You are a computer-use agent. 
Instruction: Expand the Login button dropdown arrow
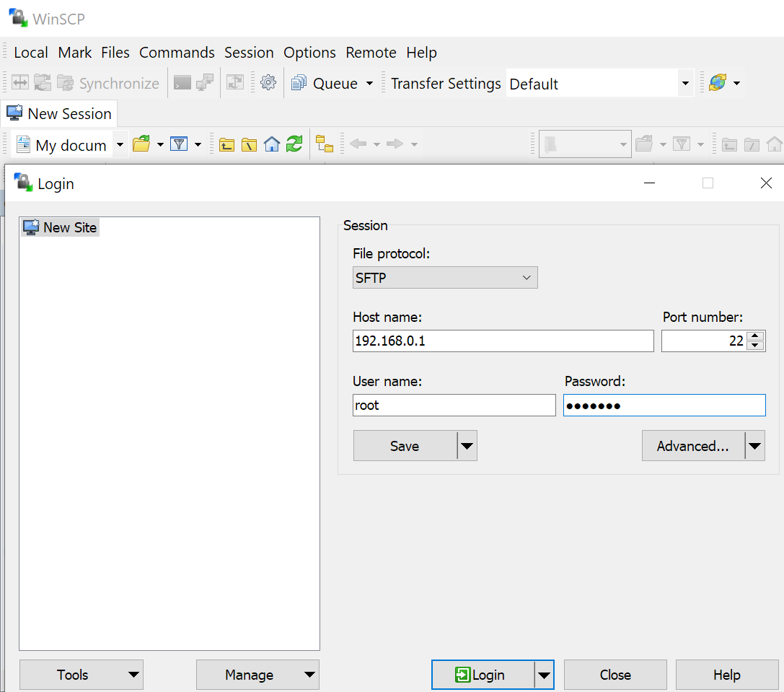(544, 675)
